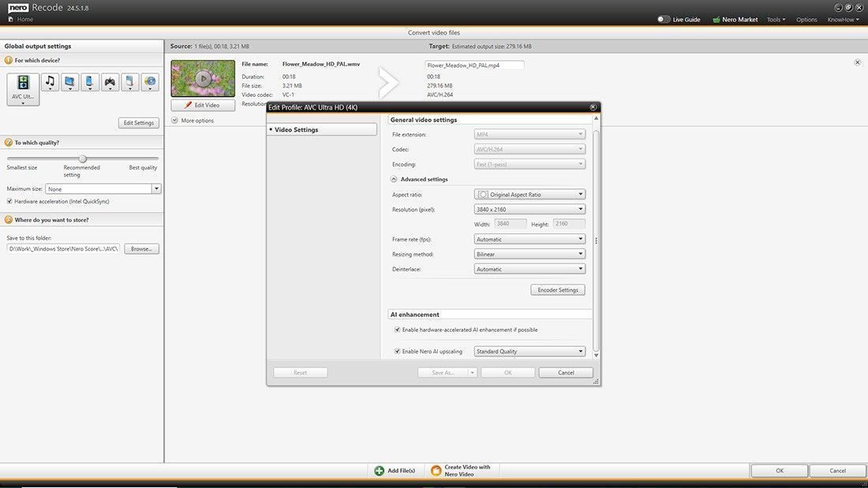Open the Aspect ratio dropdown
Image resolution: width=868 pixels, height=488 pixels.
[x=529, y=195]
